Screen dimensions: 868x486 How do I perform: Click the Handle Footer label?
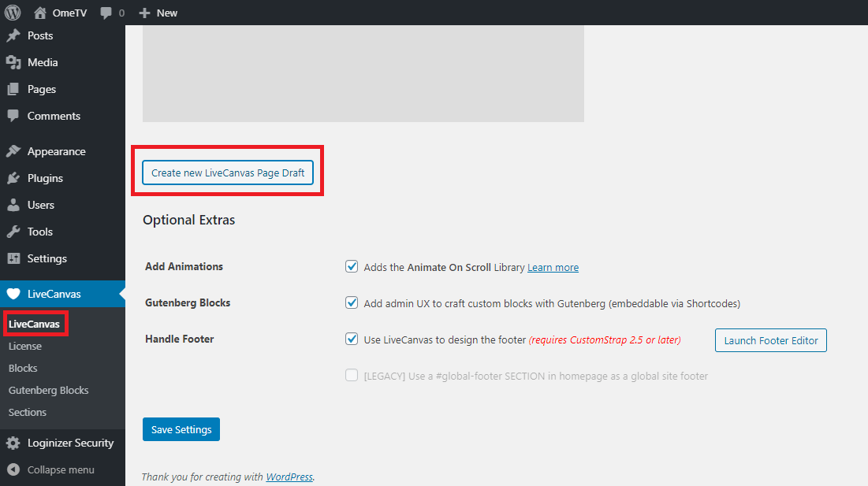(180, 339)
